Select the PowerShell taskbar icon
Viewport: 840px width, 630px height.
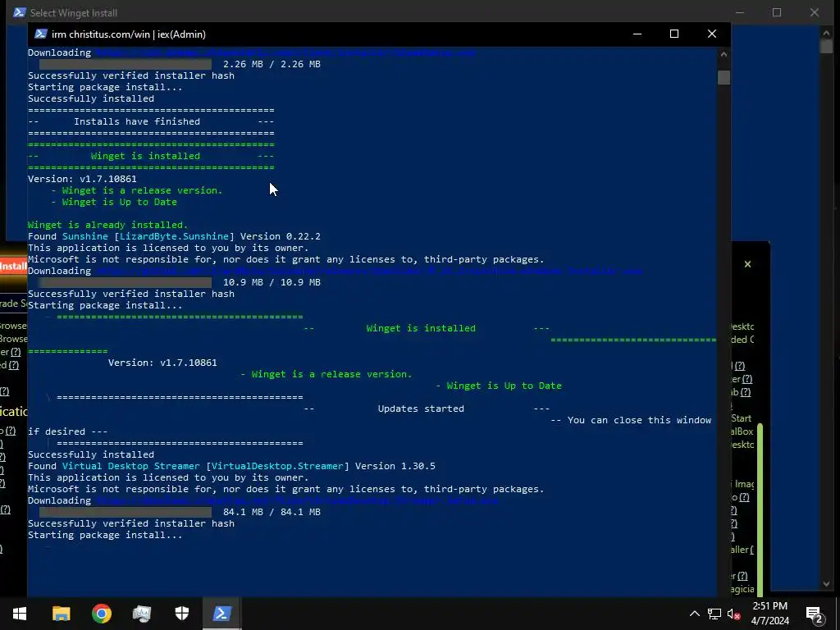pyautogui.click(x=221, y=614)
